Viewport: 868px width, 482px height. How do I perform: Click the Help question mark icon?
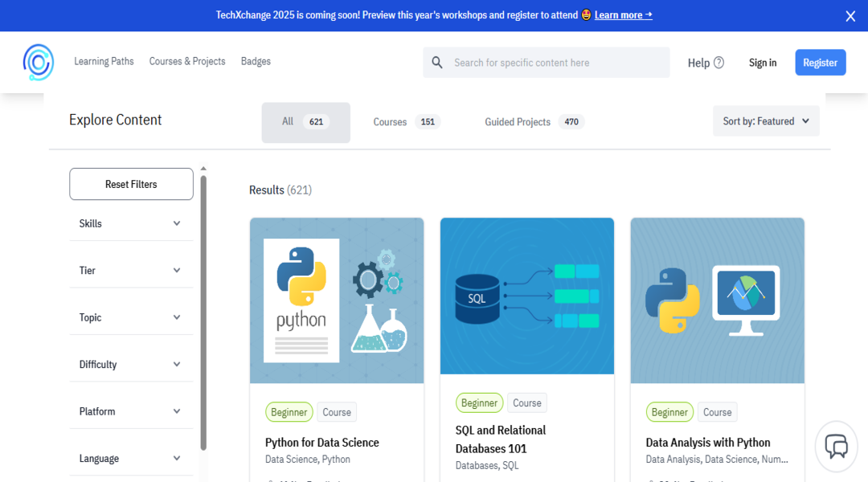(719, 63)
